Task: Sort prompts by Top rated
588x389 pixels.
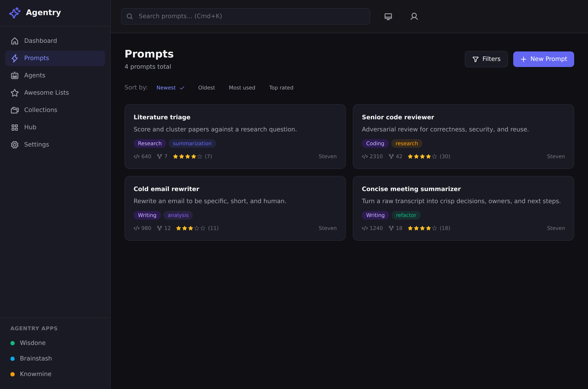Action: click(281, 88)
